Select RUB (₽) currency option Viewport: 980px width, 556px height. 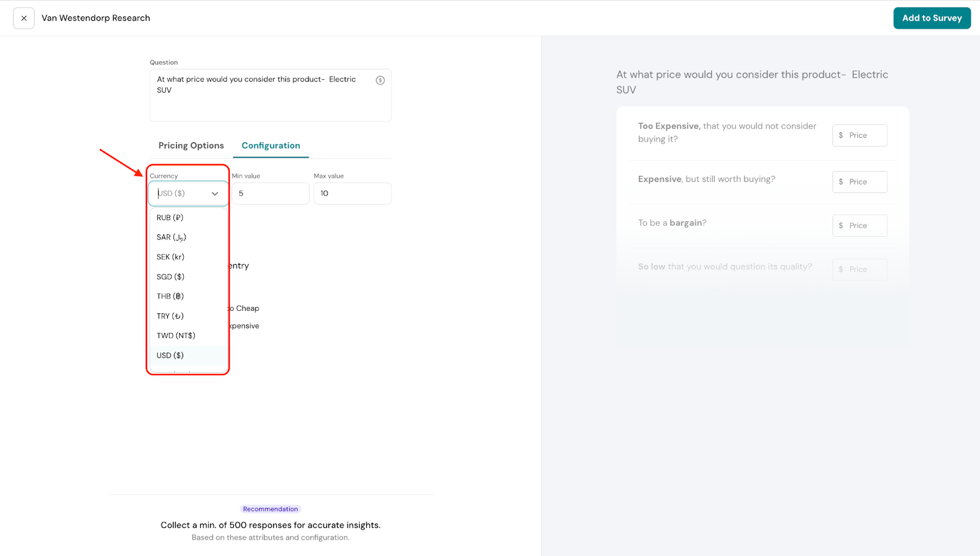pyautogui.click(x=170, y=218)
